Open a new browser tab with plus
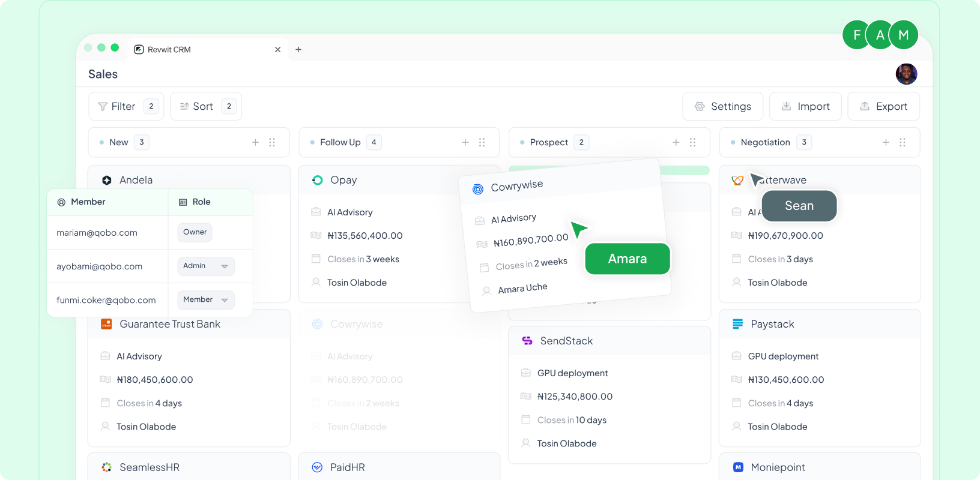This screenshot has height=480, width=980. (x=298, y=50)
